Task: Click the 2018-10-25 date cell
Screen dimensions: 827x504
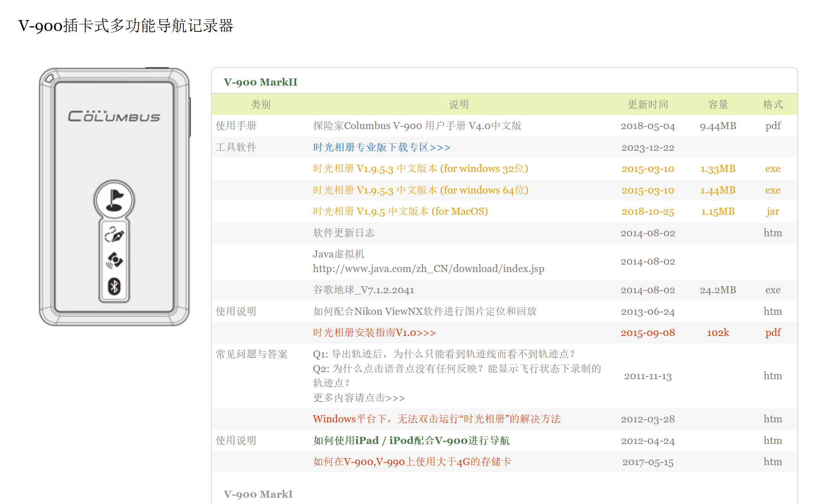Action: pos(648,212)
